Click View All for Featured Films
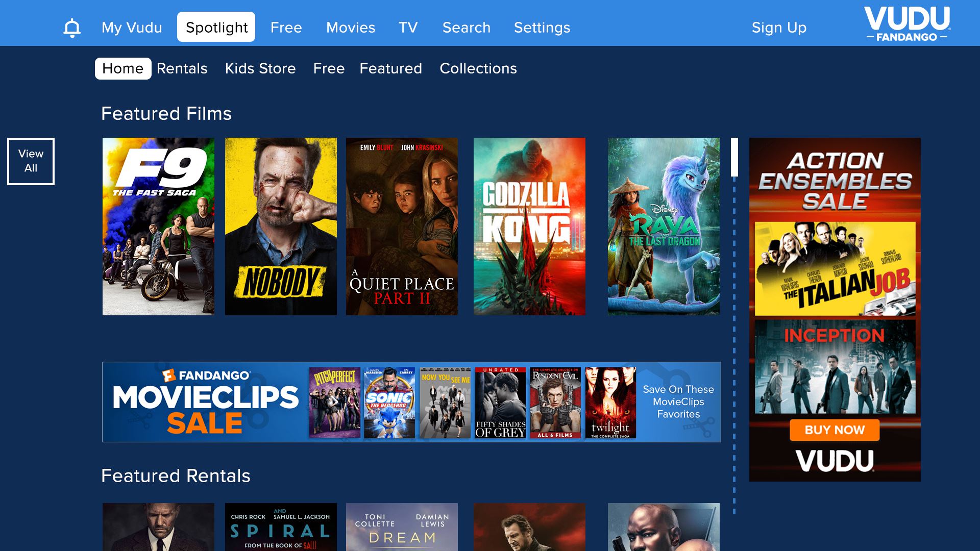This screenshot has width=980, height=551. (31, 161)
